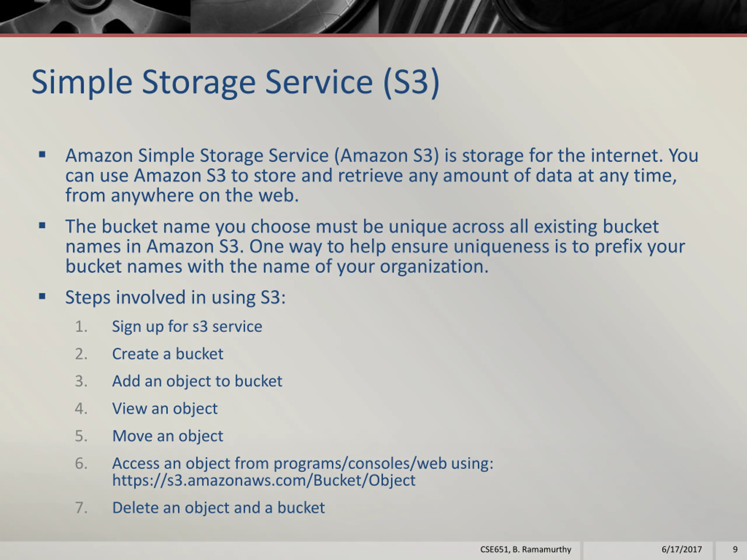Click the 'Steps involved in using S3:' line

(x=175, y=297)
